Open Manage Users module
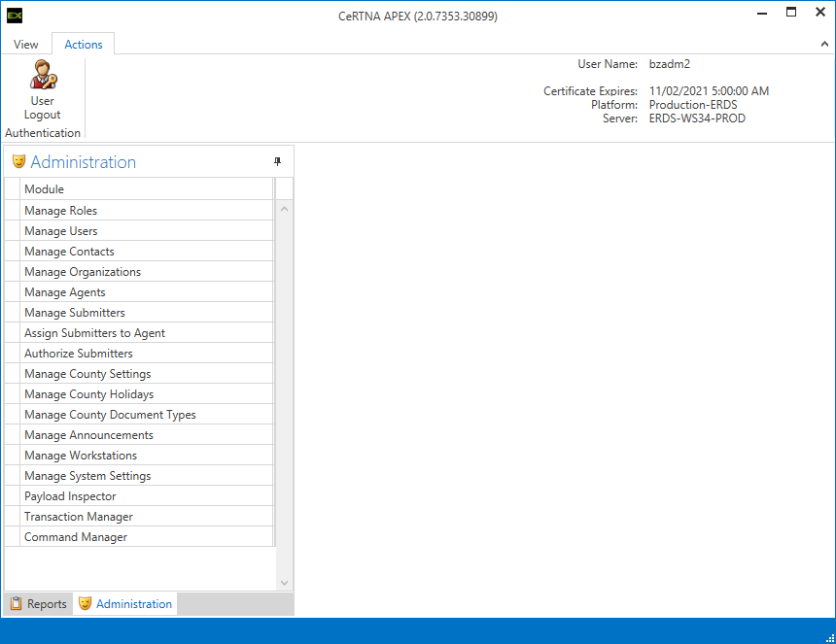This screenshot has height=644, width=836. tap(60, 231)
